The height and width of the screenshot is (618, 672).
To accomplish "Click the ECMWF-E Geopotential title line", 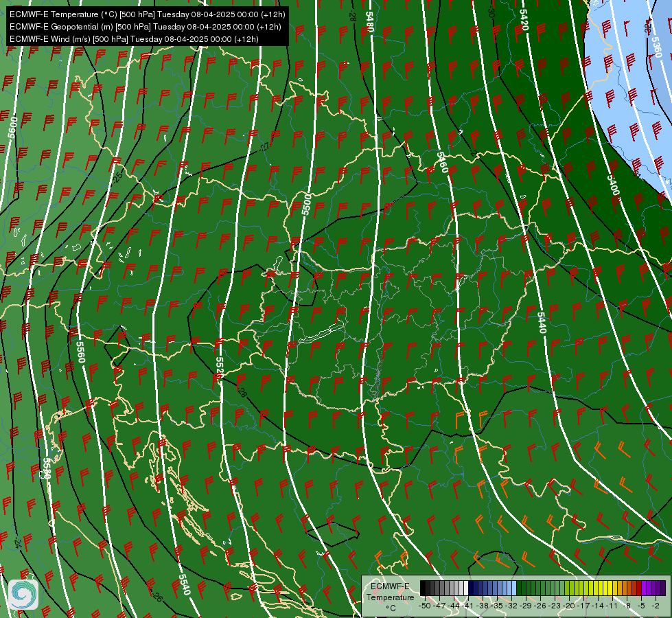I will [x=146, y=27].
